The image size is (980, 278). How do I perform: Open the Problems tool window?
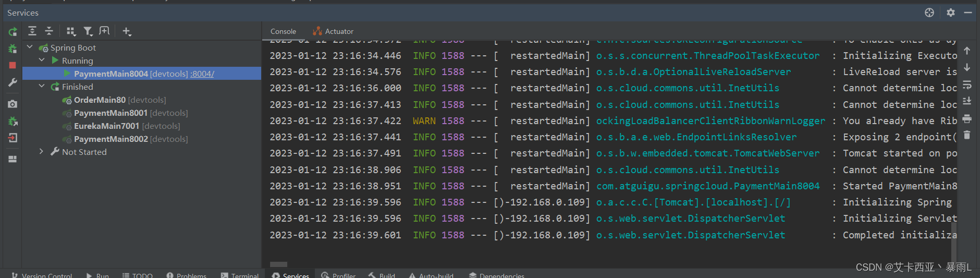186,275
